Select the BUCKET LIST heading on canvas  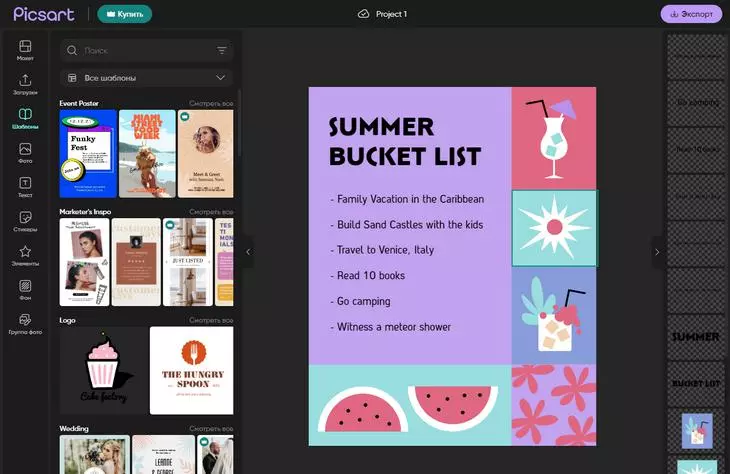point(405,156)
